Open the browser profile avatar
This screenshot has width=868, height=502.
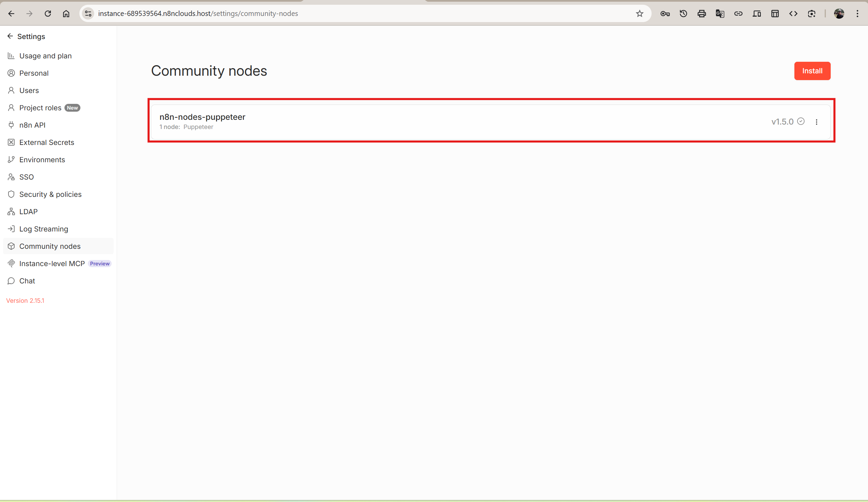(839, 14)
